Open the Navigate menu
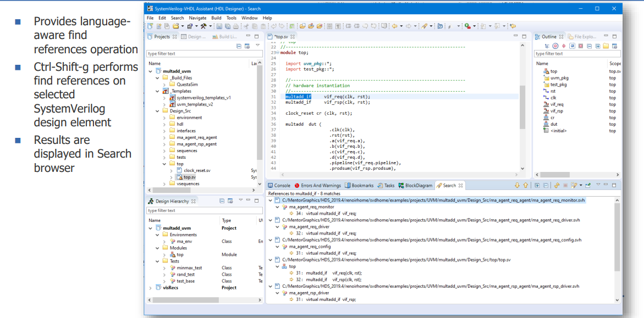644x318 pixels. 197,18
